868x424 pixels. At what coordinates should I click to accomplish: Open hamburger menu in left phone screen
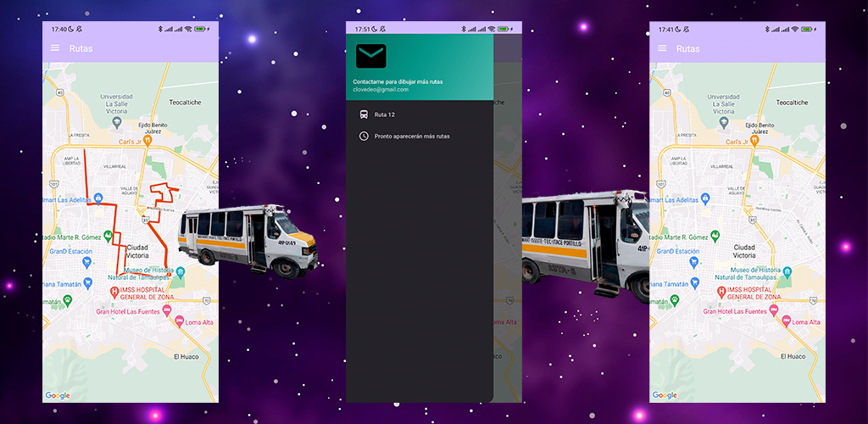pos(56,48)
